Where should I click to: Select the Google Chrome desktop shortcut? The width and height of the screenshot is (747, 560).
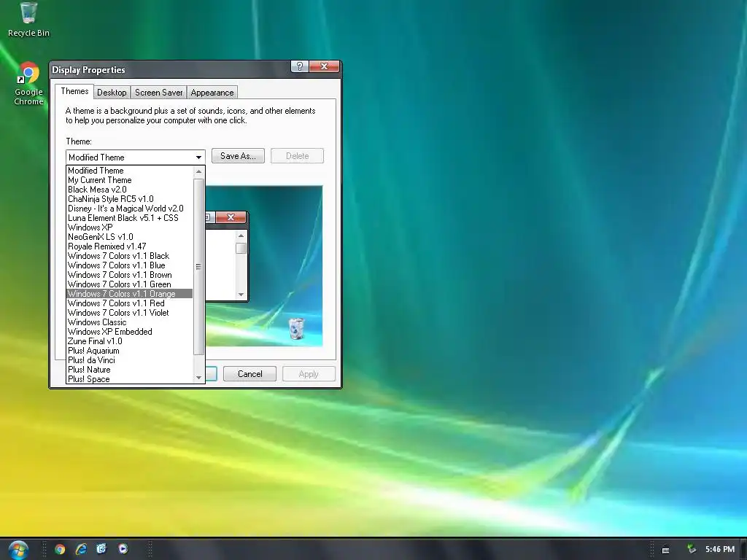(x=28, y=83)
